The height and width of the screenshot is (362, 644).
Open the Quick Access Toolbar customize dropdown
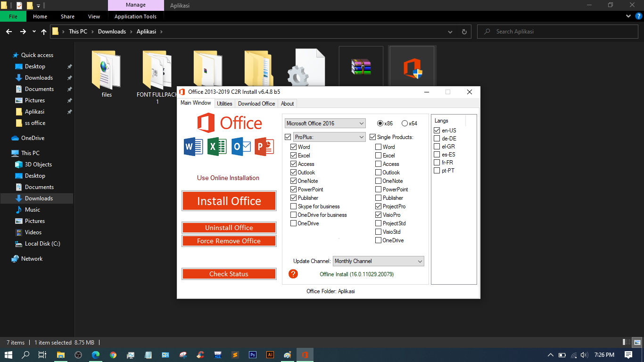39,6
